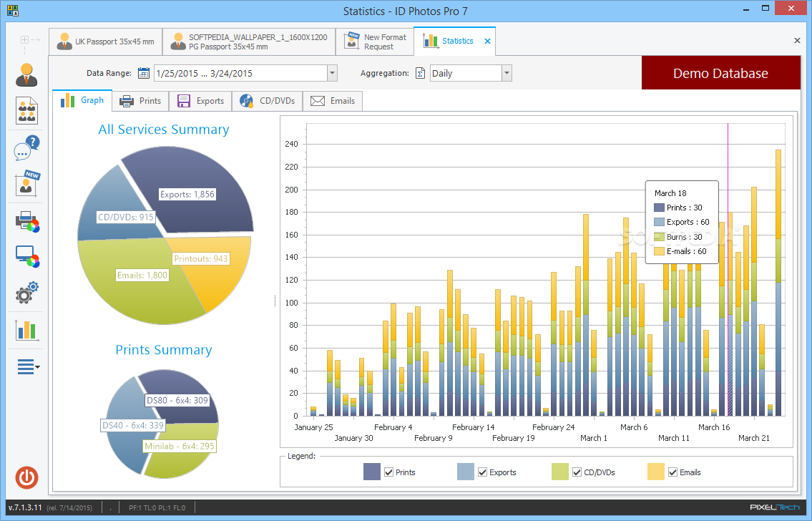Screen dimensions: 812x521
Task: Close the tab panel with right X
Action: click(797, 40)
